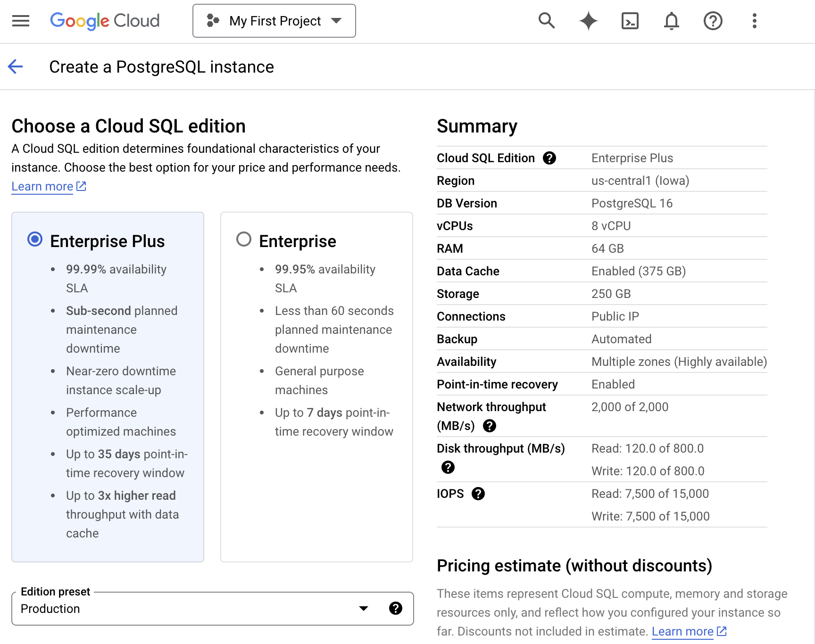Image resolution: width=815 pixels, height=644 pixels.
Task: Open the notifications bell
Action: click(x=671, y=21)
